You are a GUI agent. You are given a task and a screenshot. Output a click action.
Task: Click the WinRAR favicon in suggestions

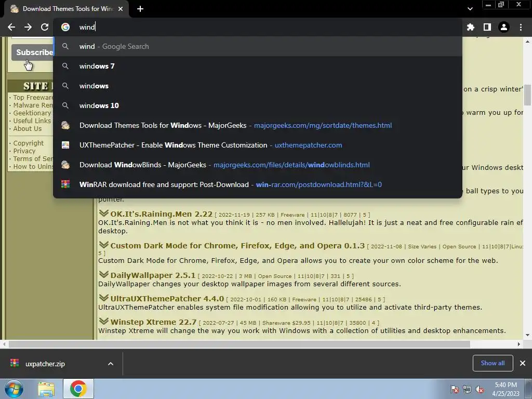pyautogui.click(x=65, y=184)
